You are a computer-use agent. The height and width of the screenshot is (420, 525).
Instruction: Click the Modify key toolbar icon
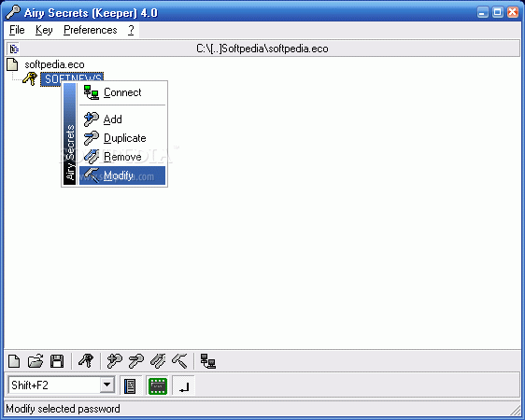coord(179,361)
